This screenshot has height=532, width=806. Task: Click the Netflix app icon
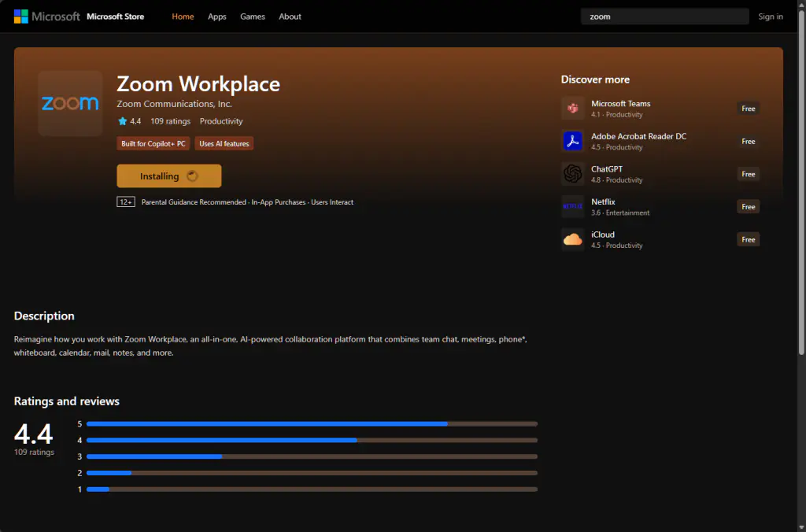[x=572, y=206]
